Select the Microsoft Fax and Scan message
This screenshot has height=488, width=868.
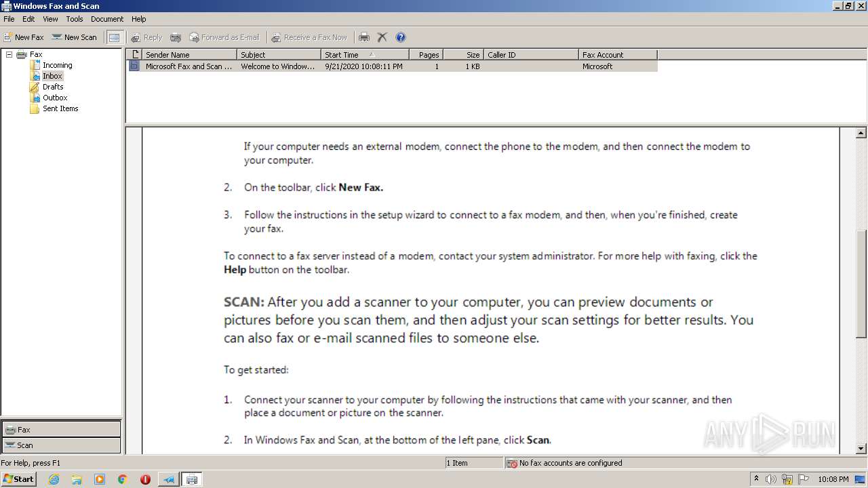(392, 66)
